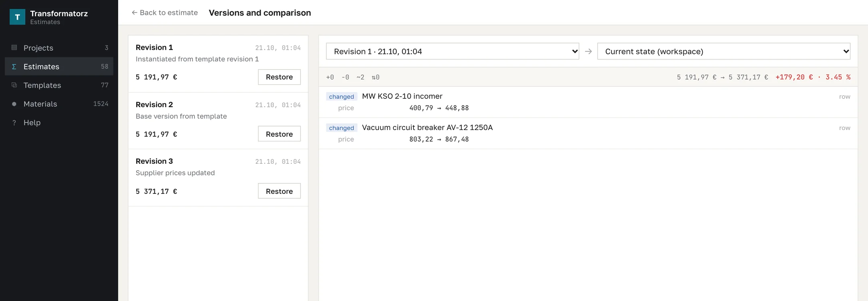The image size is (868, 301).
Task: Open the Templates section
Action: (x=59, y=85)
